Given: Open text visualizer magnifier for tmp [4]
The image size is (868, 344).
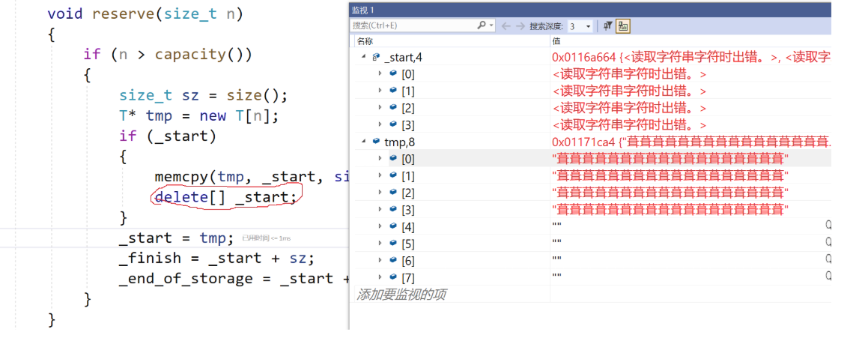Looking at the screenshot, I should point(828,225).
